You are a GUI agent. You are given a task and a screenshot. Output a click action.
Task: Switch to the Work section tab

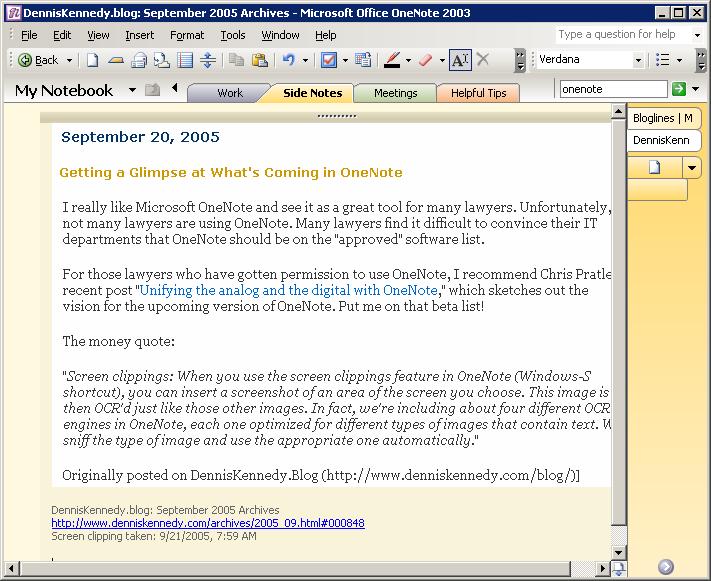click(x=229, y=93)
